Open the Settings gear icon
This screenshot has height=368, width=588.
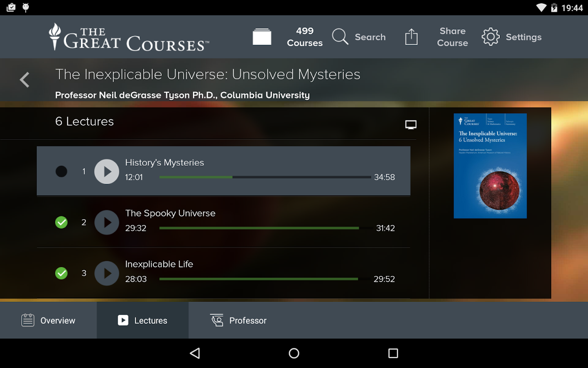490,37
